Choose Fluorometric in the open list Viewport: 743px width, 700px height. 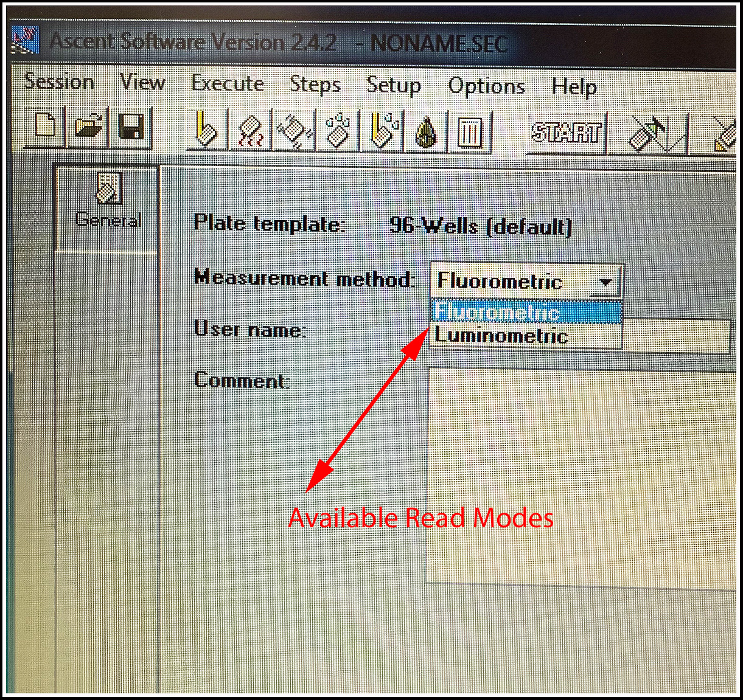pyautogui.click(x=497, y=312)
